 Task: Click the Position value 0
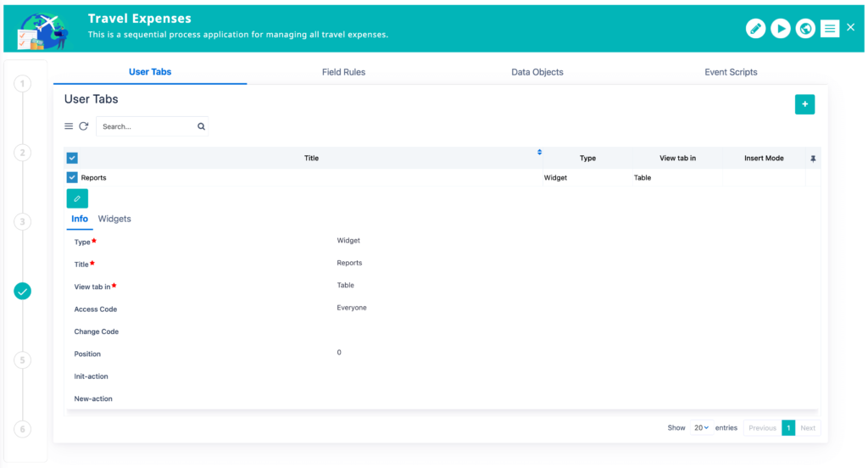click(x=339, y=352)
